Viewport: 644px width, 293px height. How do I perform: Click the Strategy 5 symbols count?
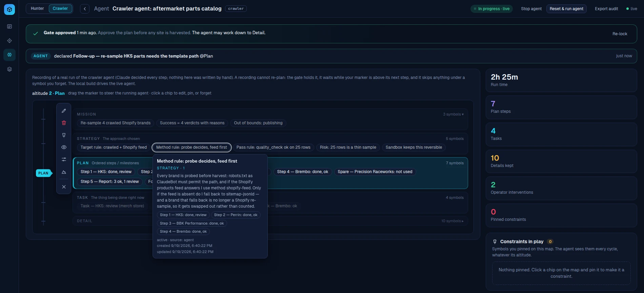pyautogui.click(x=455, y=139)
